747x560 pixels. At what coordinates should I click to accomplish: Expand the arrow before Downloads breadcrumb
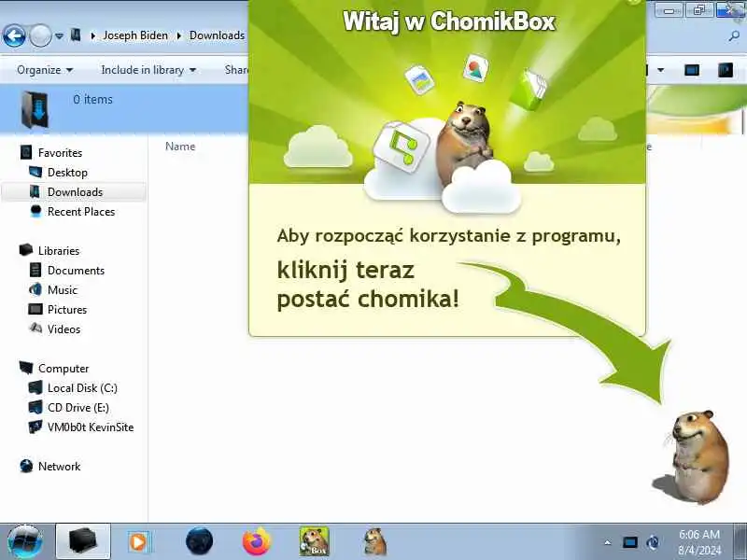click(x=179, y=35)
